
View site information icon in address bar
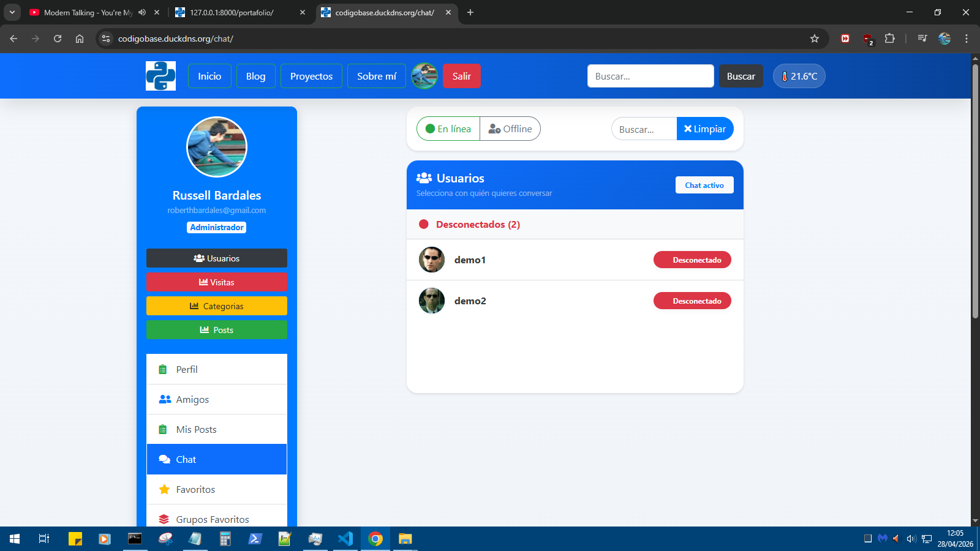click(x=106, y=39)
